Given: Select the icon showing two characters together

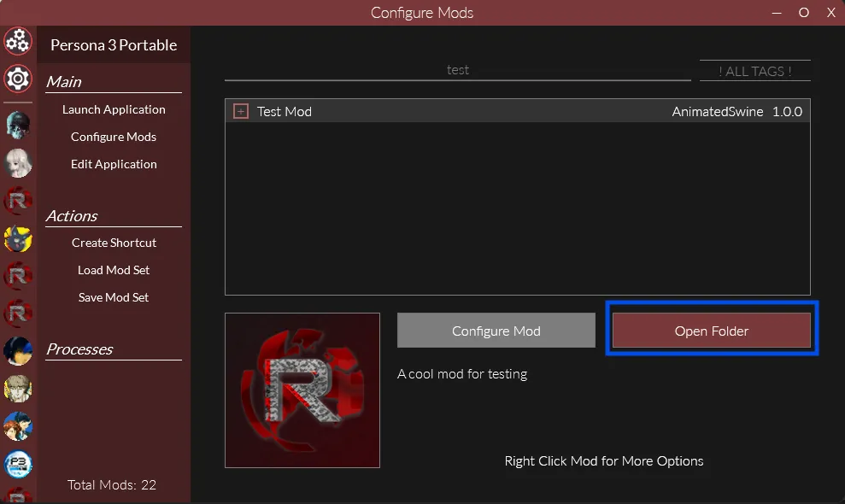Looking at the screenshot, I should coord(18,426).
